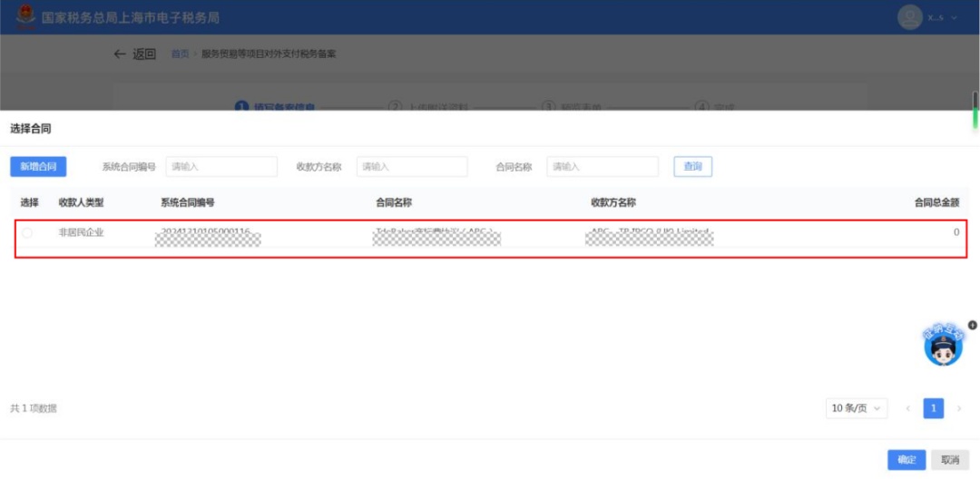The width and height of the screenshot is (980, 479).
Task: Click the tax bureau emblem logo
Action: 25,17
